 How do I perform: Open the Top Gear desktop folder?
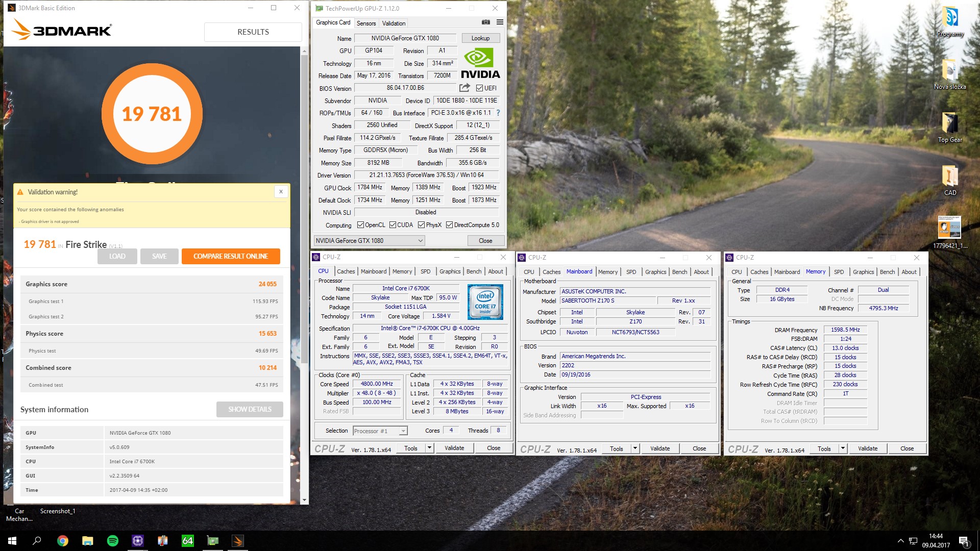(x=950, y=128)
